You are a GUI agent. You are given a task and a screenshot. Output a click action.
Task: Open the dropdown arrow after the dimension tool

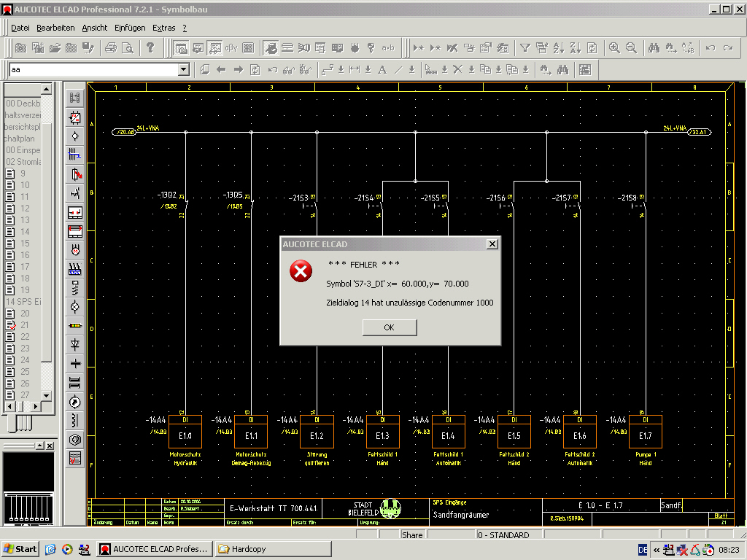click(368, 70)
